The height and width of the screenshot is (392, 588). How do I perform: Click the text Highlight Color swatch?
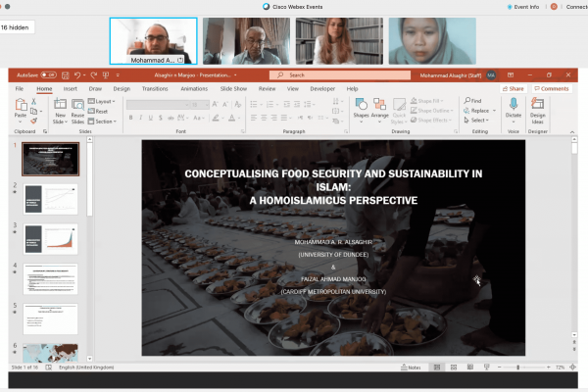click(216, 119)
